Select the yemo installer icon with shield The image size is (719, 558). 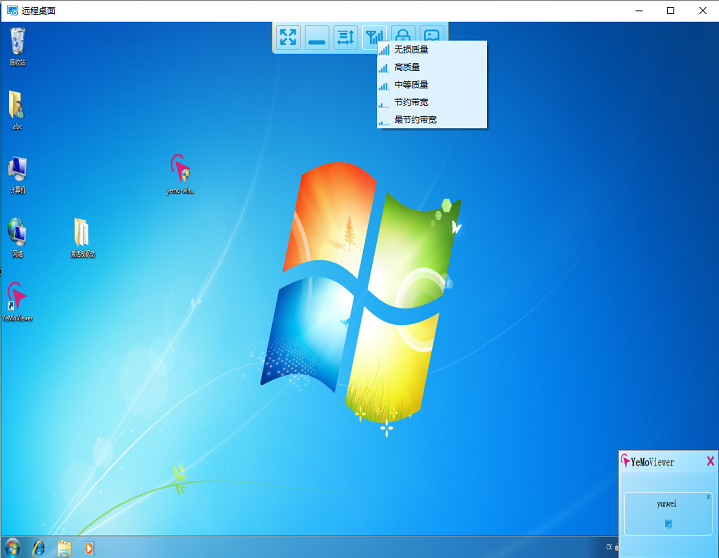pyautogui.click(x=181, y=174)
